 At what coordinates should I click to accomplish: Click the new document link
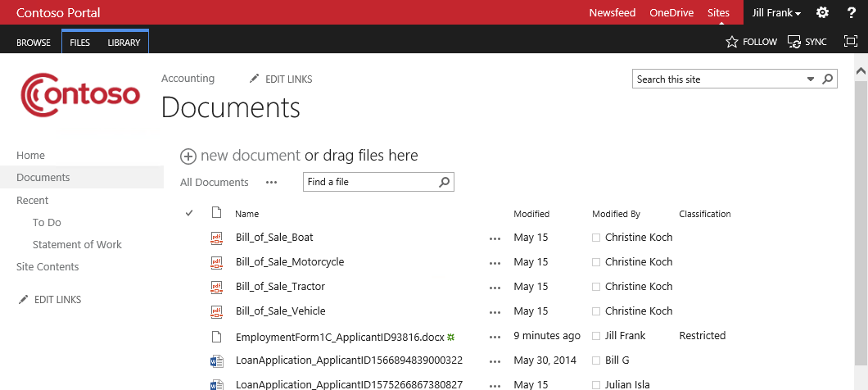[251, 156]
